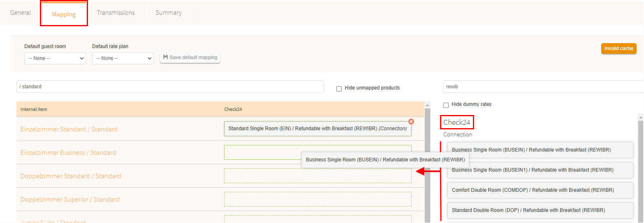Go to the Summary tab
The height and width of the screenshot is (223, 644).
(x=169, y=13)
